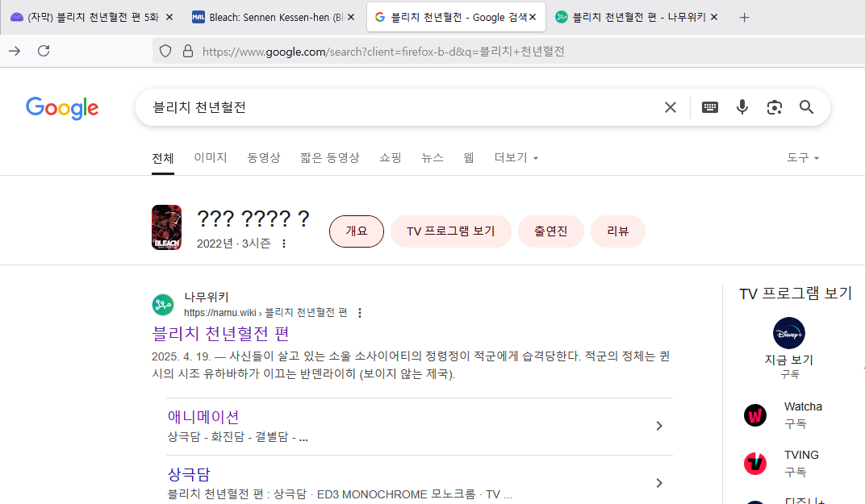Select the 개요 chip

click(x=357, y=231)
